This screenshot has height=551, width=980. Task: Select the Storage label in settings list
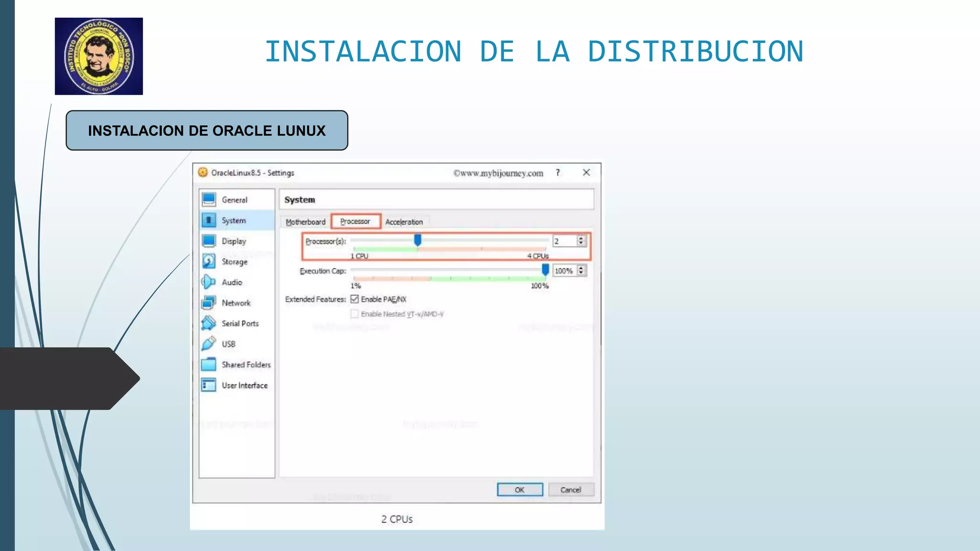234,262
